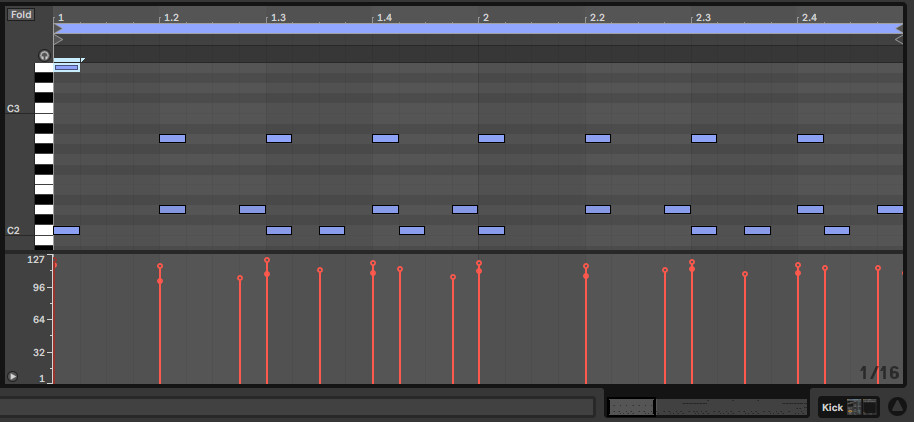Screen dimensions: 914x422
Task: Select the loop end triangle at the right edge
Action: pyautogui.click(x=898, y=28)
